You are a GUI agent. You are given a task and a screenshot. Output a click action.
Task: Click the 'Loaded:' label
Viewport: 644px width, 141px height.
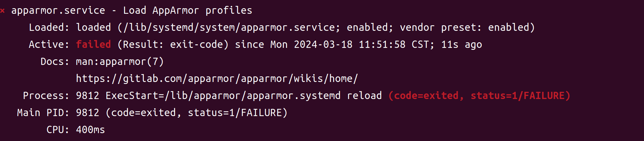click(49, 27)
